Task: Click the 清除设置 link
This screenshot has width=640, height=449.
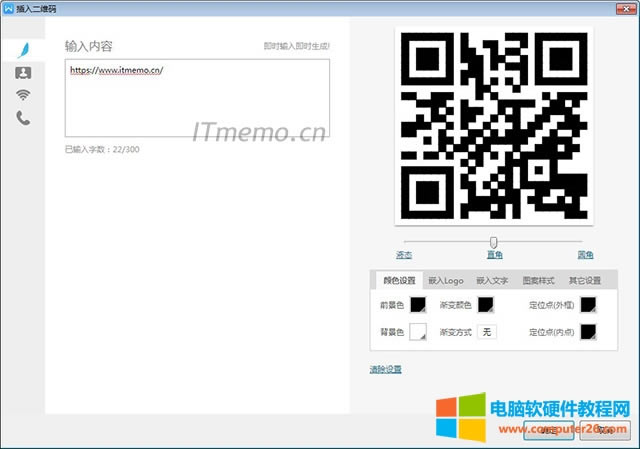Action: (x=385, y=369)
